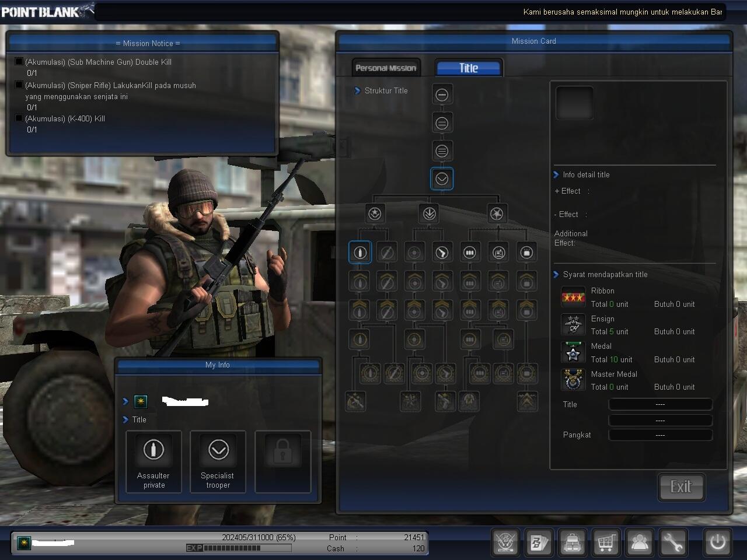Screen dimensions: 747x560
Task: Click the second Title value field below
Action: click(660, 420)
